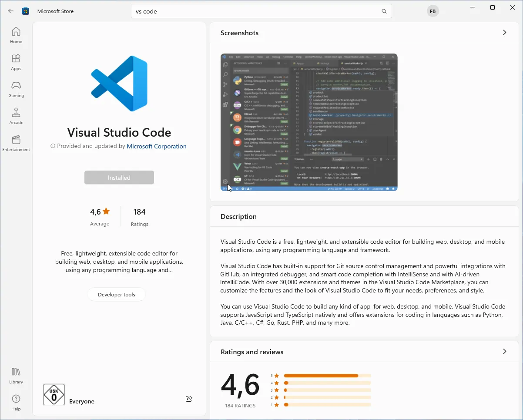The width and height of the screenshot is (523, 420).
Task: Click the Microsoft Store logo icon
Action: coord(25,11)
